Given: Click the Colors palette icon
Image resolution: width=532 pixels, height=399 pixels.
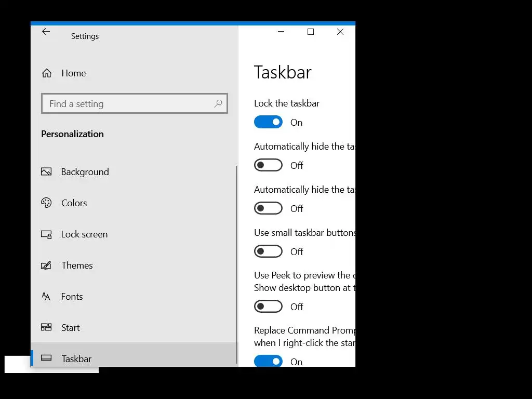Looking at the screenshot, I should point(46,203).
